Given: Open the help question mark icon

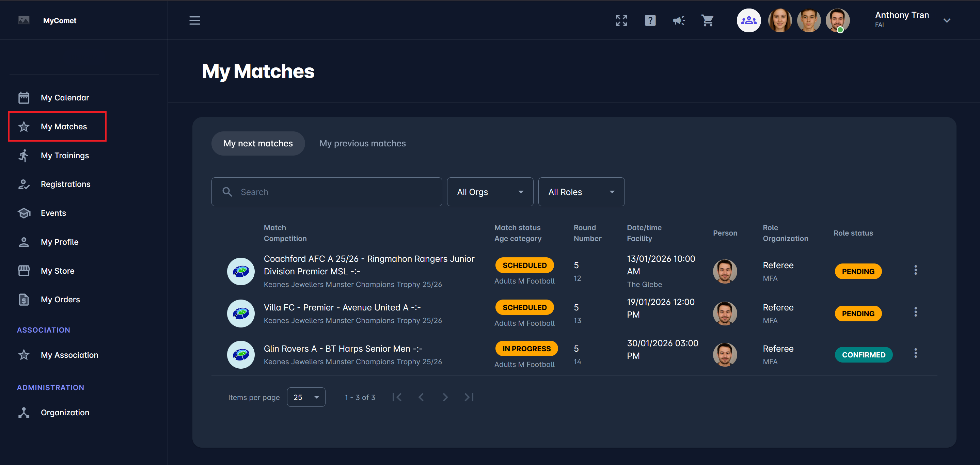Looking at the screenshot, I should click(650, 20).
